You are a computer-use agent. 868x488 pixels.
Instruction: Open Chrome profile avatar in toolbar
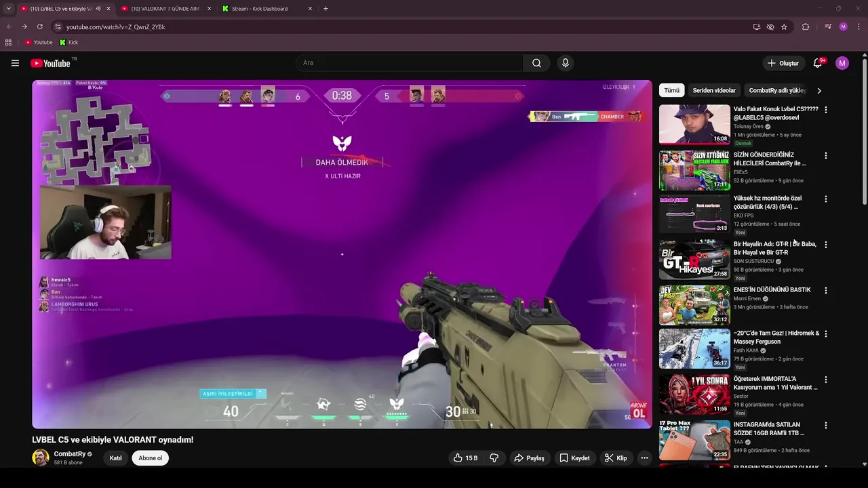tap(843, 26)
